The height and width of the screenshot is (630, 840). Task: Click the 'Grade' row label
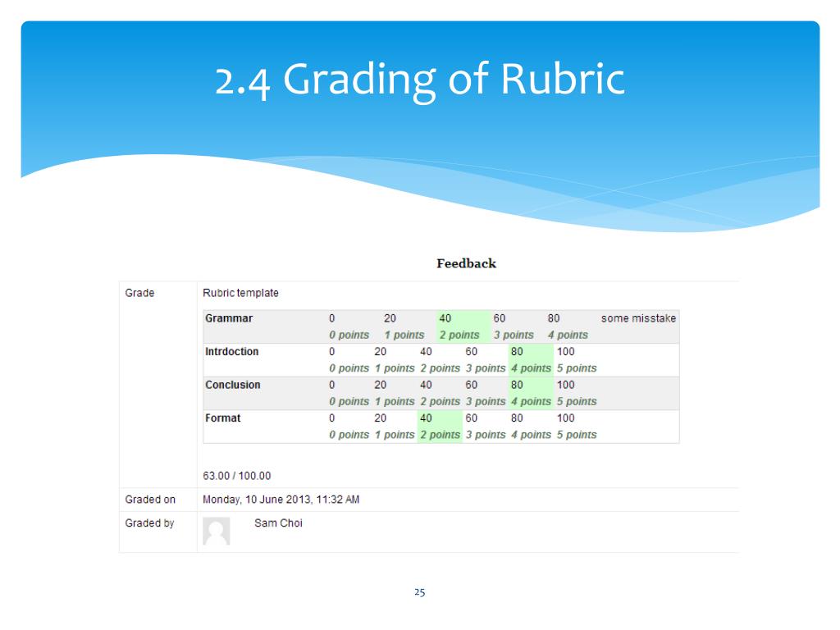point(139,293)
